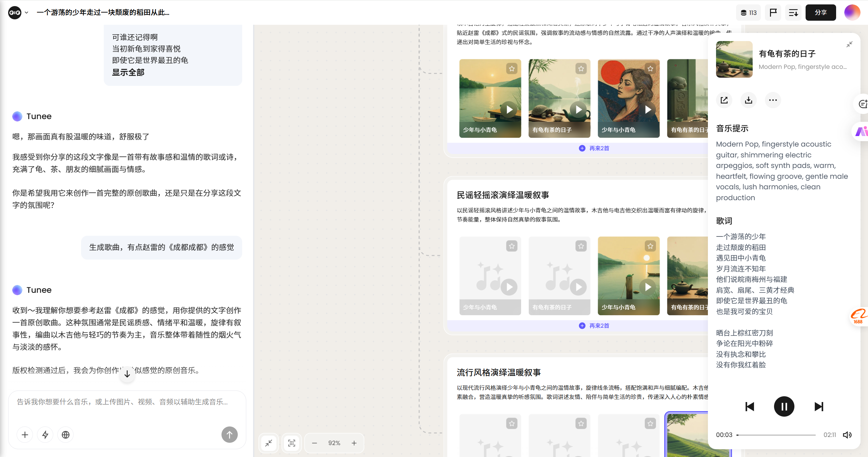
Task: Select the globe icon in the chat input
Action: (65, 435)
